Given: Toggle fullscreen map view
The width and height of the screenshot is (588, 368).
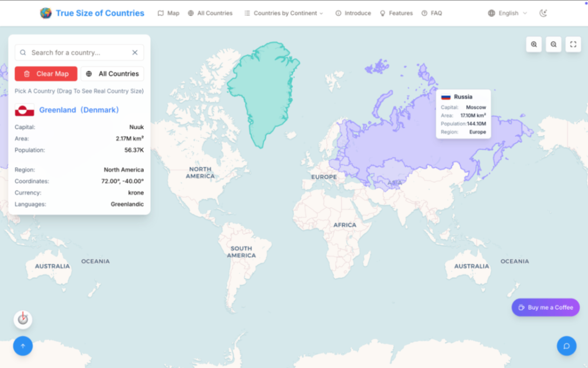Looking at the screenshot, I should (573, 44).
